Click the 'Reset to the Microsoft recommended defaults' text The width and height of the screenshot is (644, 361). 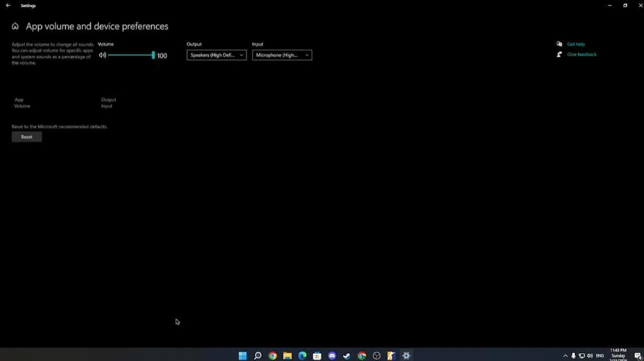click(x=60, y=127)
